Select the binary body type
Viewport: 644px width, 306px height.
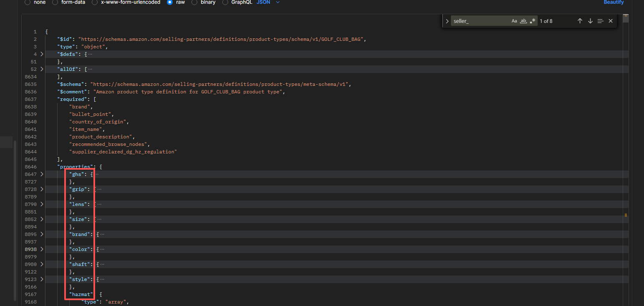pos(194,3)
